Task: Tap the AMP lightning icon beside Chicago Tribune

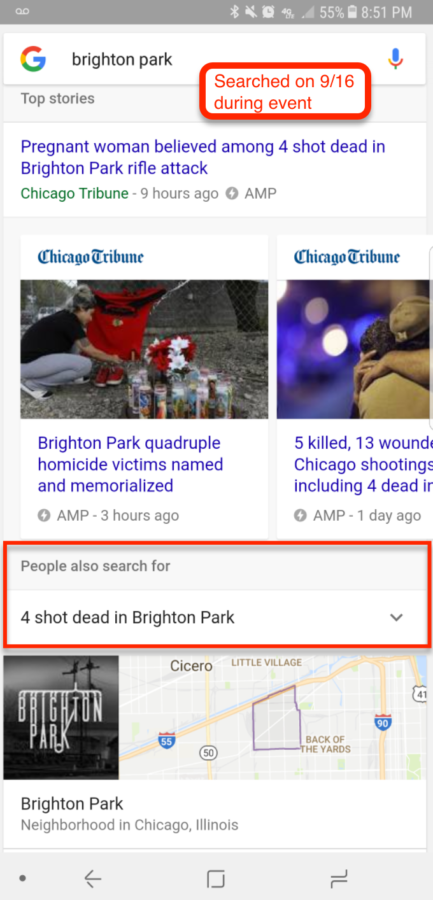Action: [232, 193]
